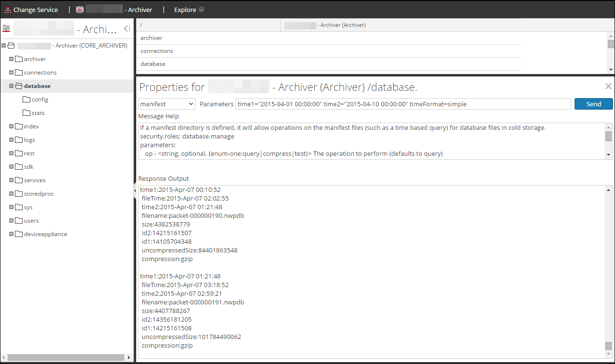Click the config folder icon
The image size is (615, 364).
pos(26,100)
